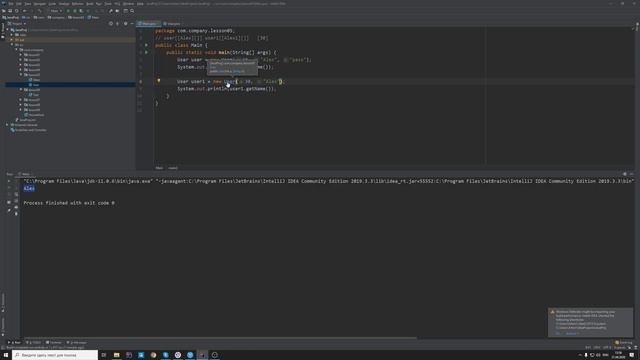Open the Messages tool window tab

click(x=77, y=342)
